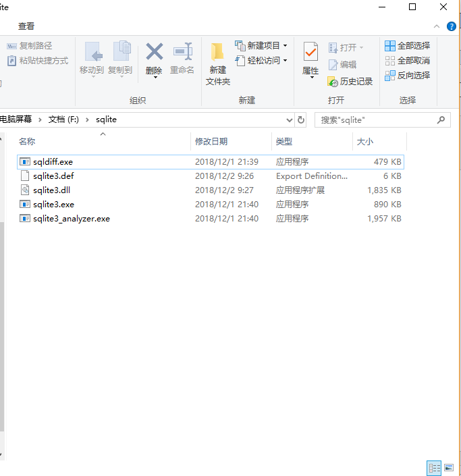The height and width of the screenshot is (476, 461).
Task: Click the sqlite3.def blank file icon
Action: coord(24,176)
